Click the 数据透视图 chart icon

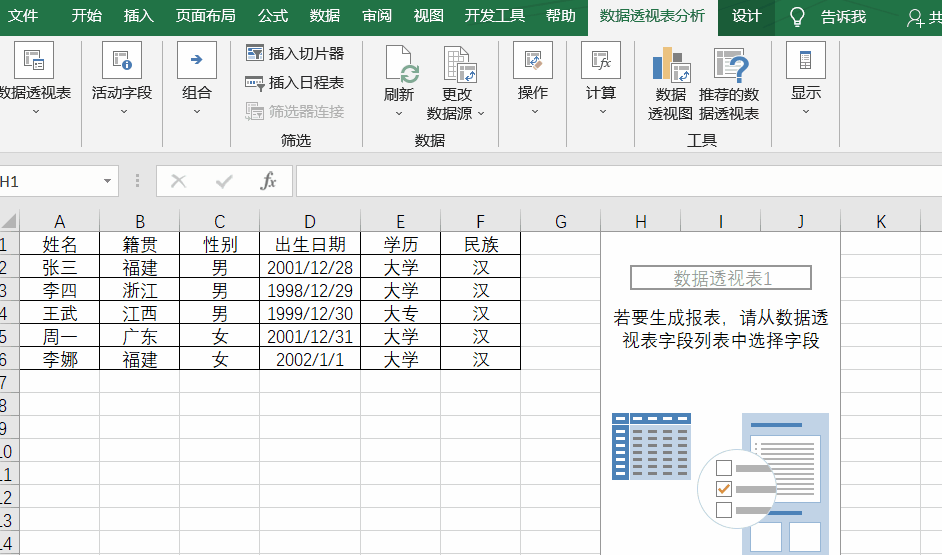click(671, 64)
